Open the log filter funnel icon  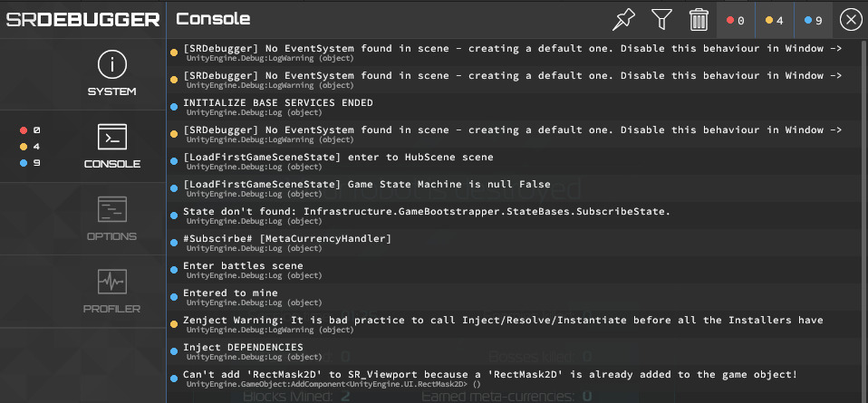[661, 20]
